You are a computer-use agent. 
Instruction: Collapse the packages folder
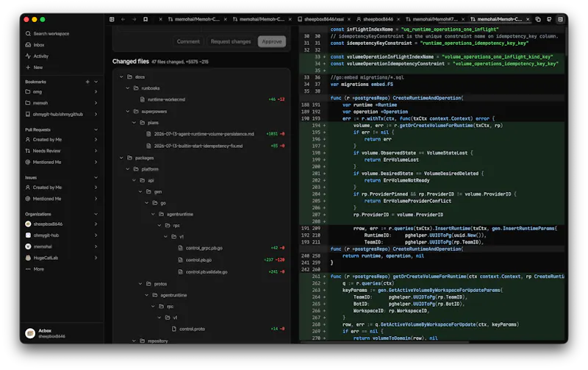[x=121, y=157]
